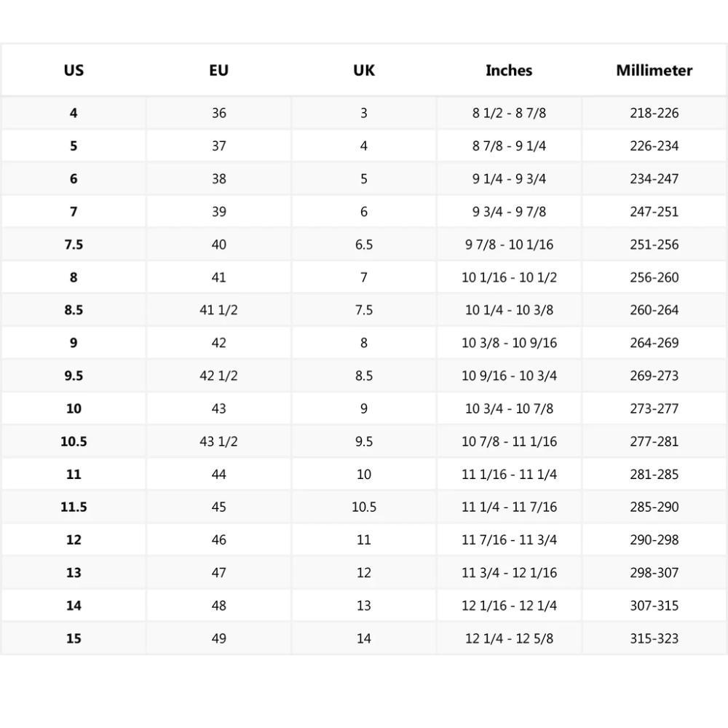
Task: Click UK size 10.5 cell
Action: [x=364, y=507]
